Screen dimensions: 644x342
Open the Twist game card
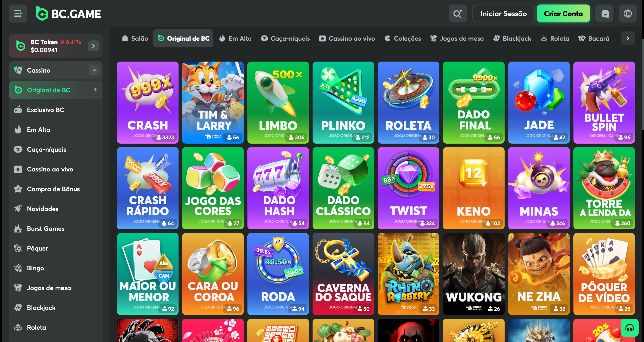click(x=409, y=188)
